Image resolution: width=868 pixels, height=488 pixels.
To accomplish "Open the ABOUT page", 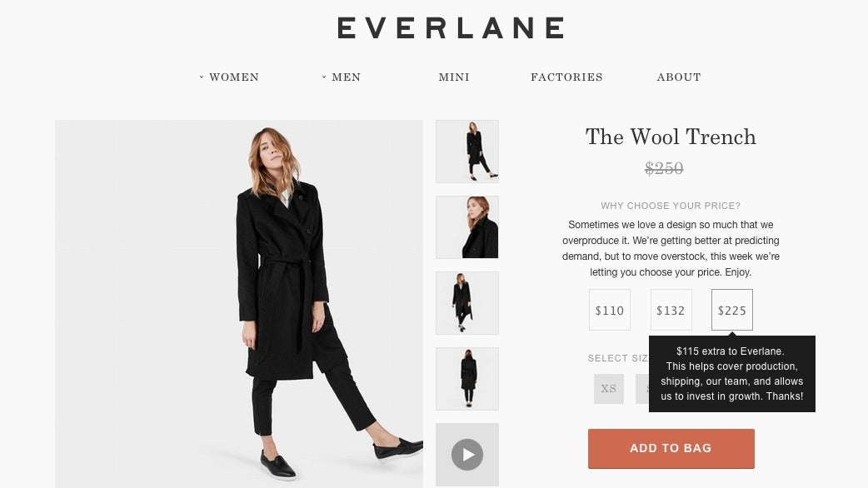I will pos(679,77).
